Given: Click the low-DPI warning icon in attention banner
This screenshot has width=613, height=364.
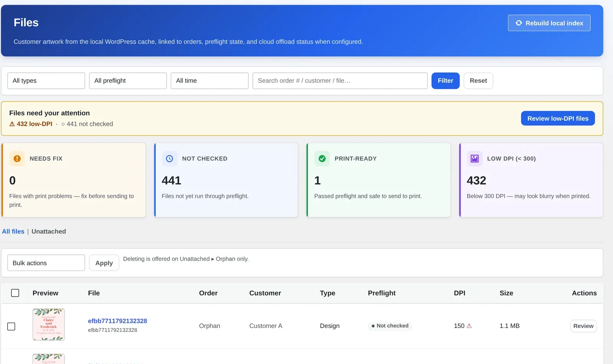Looking at the screenshot, I should coord(12,124).
